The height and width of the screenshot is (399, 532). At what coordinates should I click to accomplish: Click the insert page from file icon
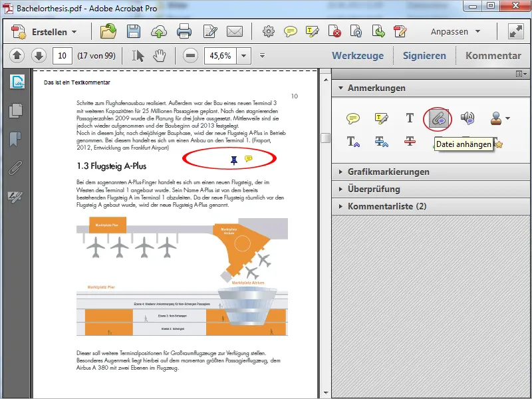pyautogui.click(x=378, y=31)
